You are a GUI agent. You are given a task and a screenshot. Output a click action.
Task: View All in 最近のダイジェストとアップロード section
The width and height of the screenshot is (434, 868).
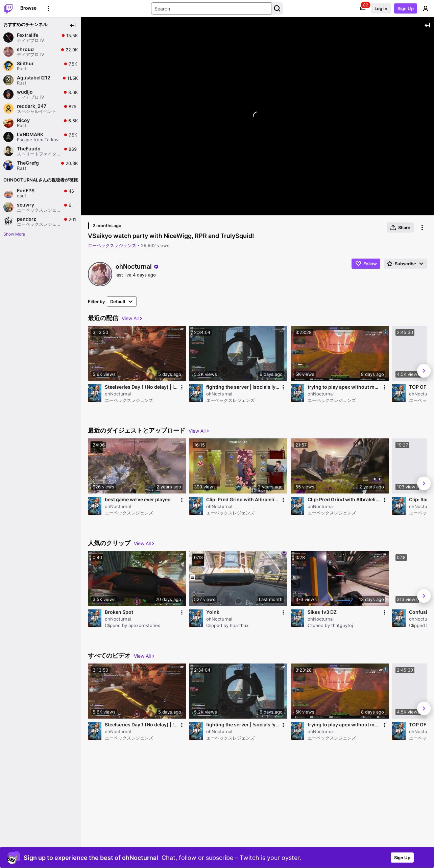[199, 431]
